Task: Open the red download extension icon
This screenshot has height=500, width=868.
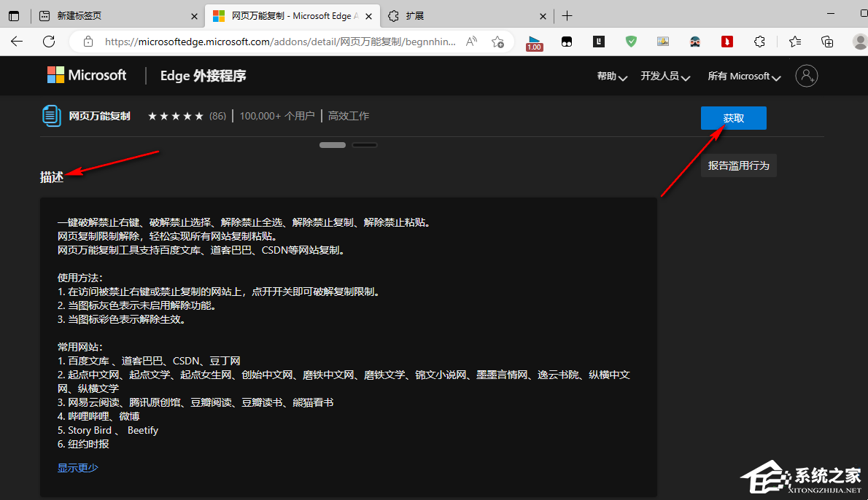Action: 727,42
